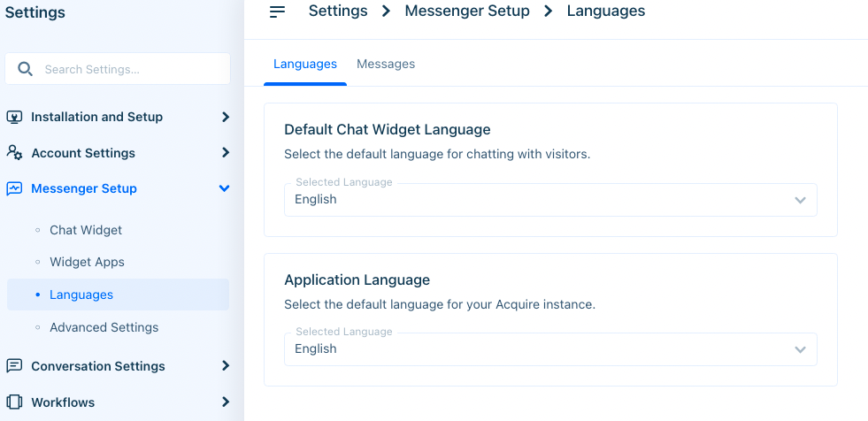The width and height of the screenshot is (868, 421).
Task: Click the Workflows icon in the sidebar
Action: tap(14, 402)
